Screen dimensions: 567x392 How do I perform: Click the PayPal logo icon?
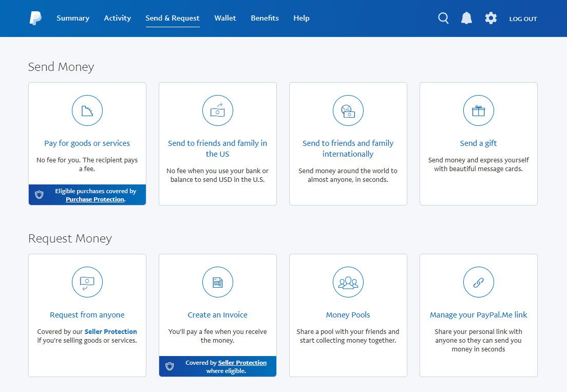pos(35,18)
